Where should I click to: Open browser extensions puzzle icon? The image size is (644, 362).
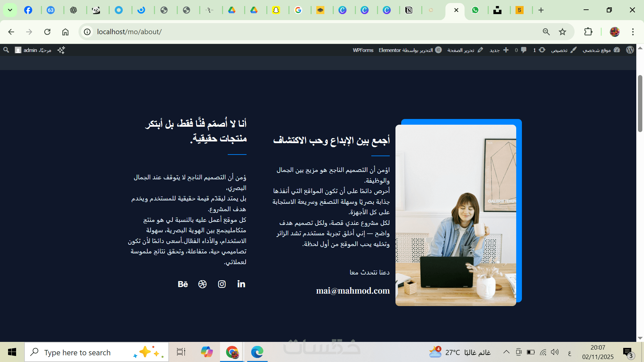tap(588, 32)
